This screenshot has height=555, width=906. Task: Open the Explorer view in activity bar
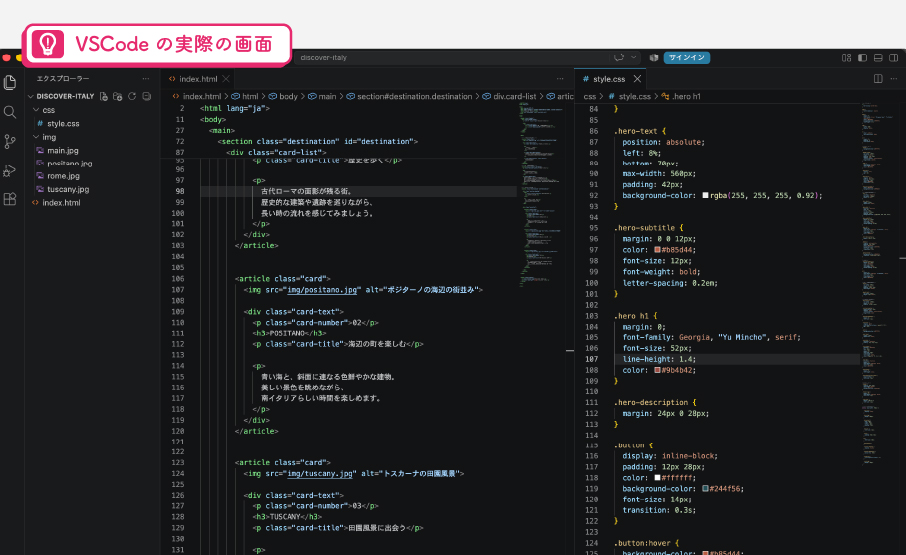pyautogui.click(x=10, y=83)
